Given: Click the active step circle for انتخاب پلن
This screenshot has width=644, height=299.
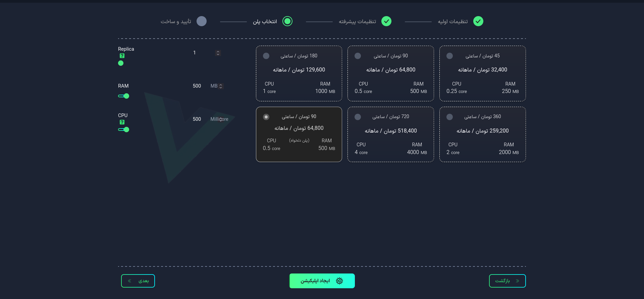Looking at the screenshot, I should [x=287, y=21].
